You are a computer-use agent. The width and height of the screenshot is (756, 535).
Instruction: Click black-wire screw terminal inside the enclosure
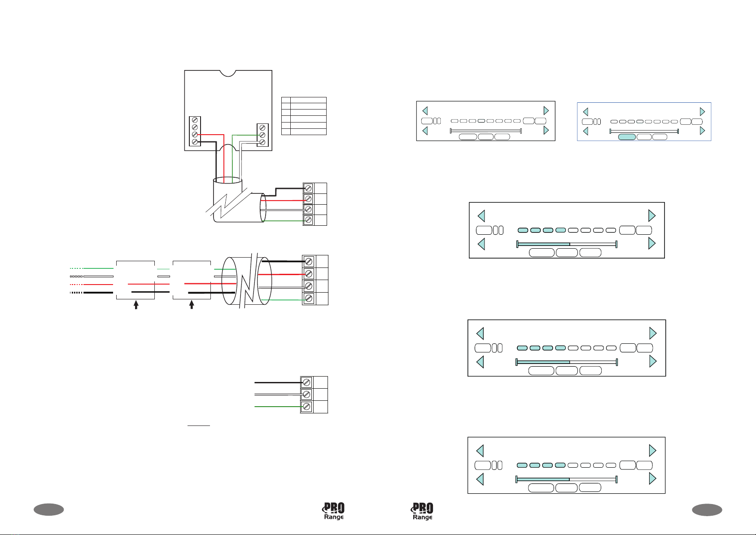[x=195, y=142]
